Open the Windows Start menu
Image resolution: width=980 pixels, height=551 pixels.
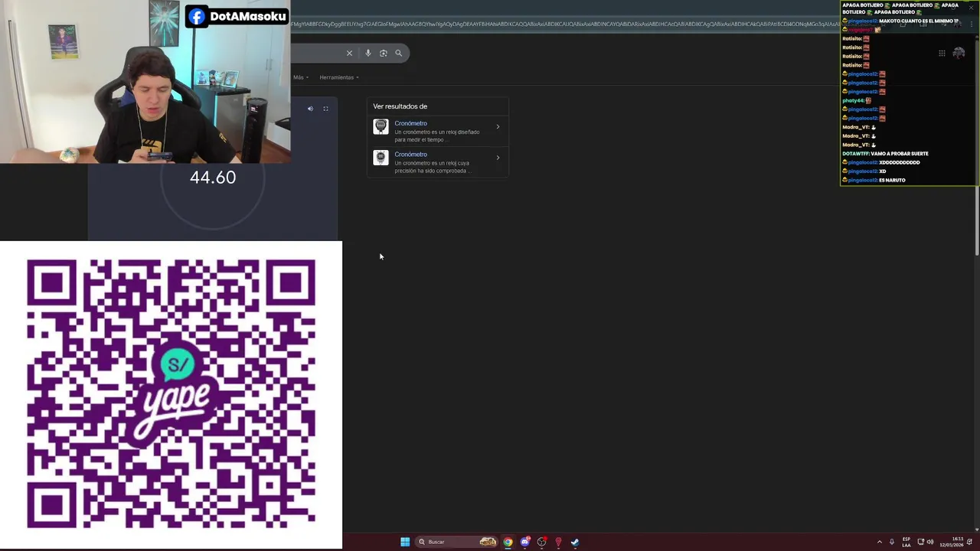tap(405, 542)
